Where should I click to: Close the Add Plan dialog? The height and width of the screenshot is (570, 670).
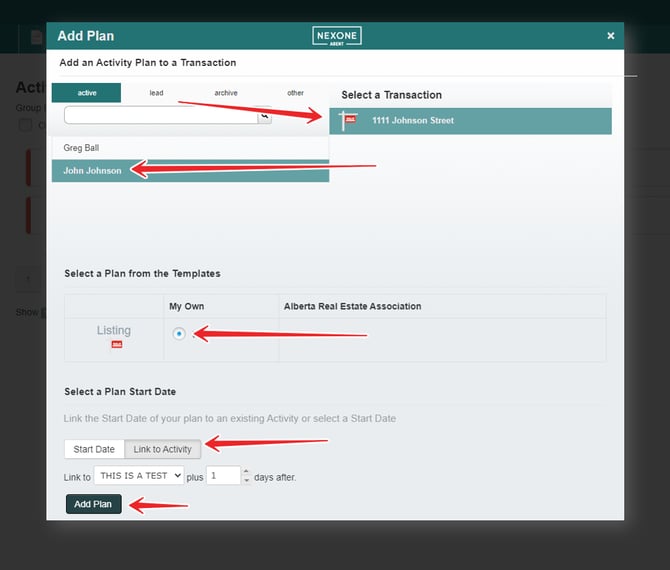point(610,36)
